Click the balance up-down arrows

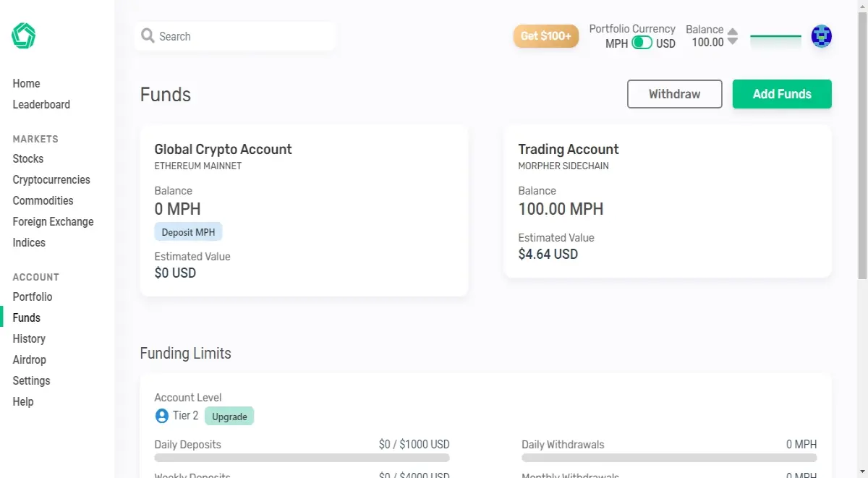(733, 36)
